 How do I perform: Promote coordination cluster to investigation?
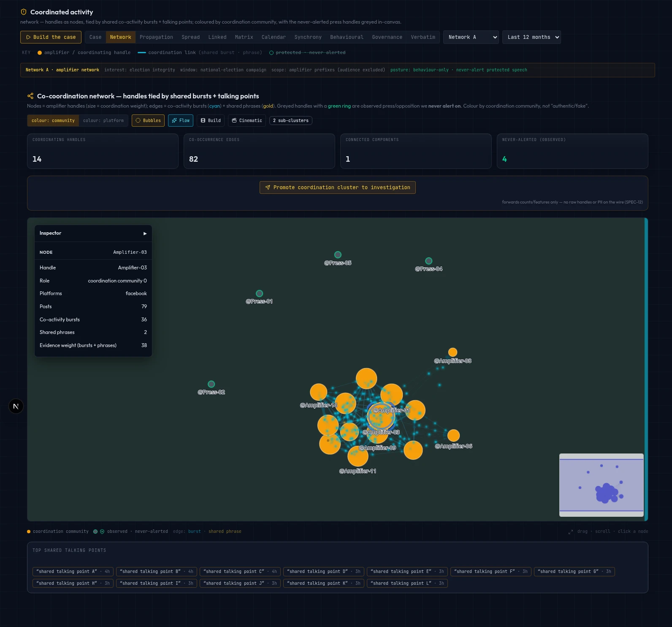(338, 187)
